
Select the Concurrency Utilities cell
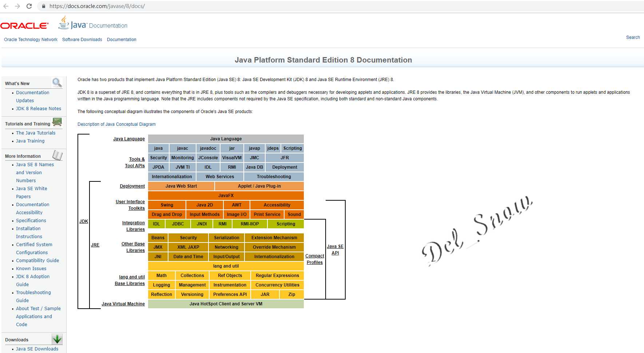point(277,285)
